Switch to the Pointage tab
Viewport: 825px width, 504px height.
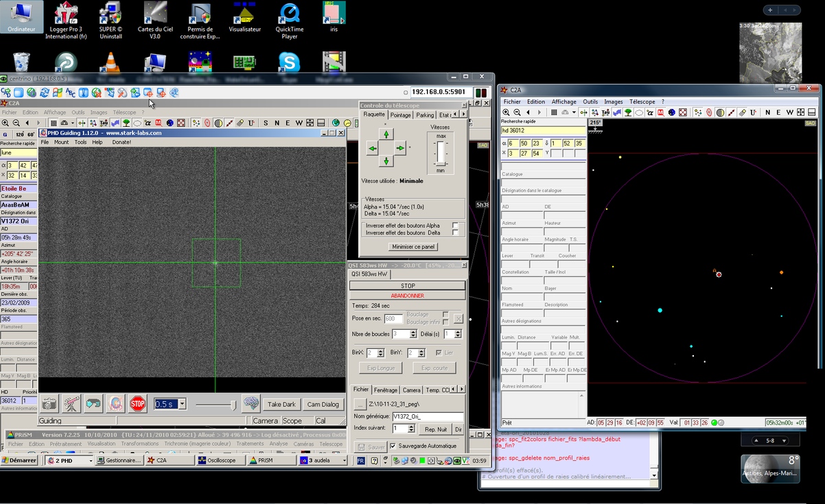(x=400, y=115)
